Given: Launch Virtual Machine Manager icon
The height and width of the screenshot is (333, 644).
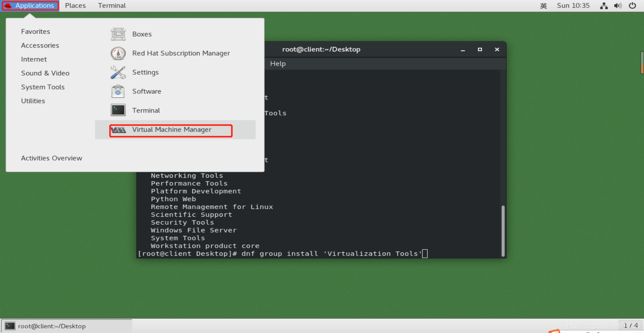Looking at the screenshot, I should coord(118,130).
